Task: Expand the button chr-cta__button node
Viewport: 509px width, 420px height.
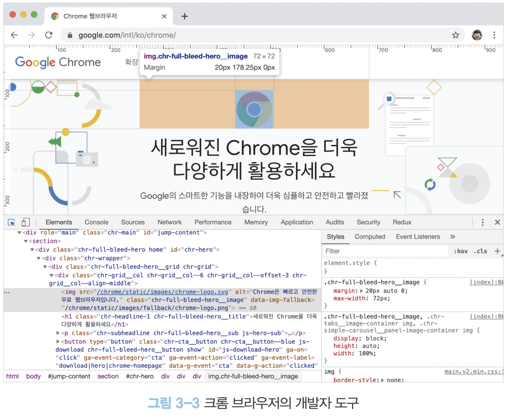Action: point(58,342)
